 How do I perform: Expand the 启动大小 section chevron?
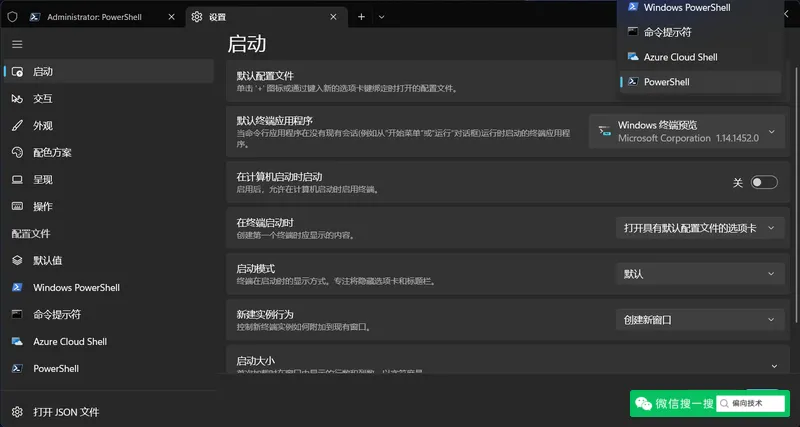pyautogui.click(x=774, y=366)
